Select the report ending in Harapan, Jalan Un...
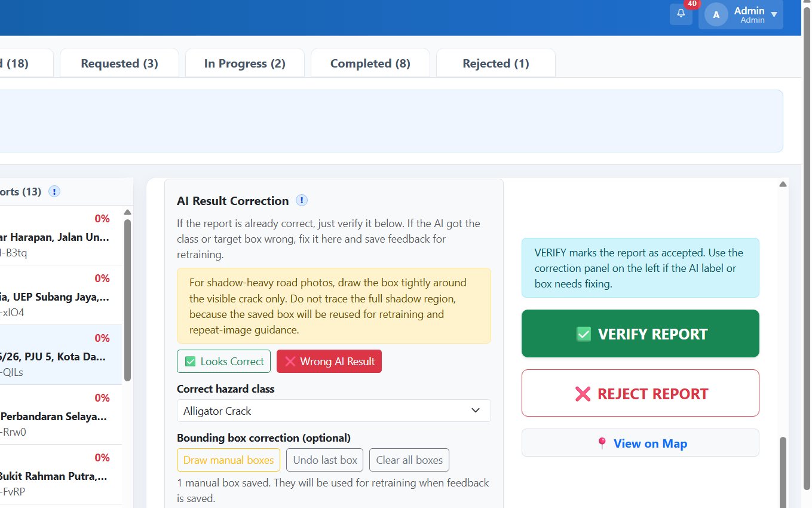 tap(61, 235)
